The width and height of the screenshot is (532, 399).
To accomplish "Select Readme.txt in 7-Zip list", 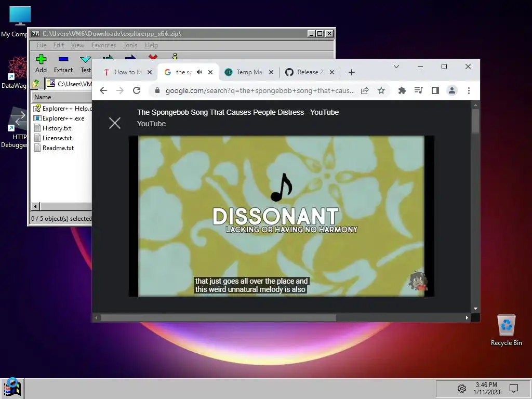I will tap(54, 148).
